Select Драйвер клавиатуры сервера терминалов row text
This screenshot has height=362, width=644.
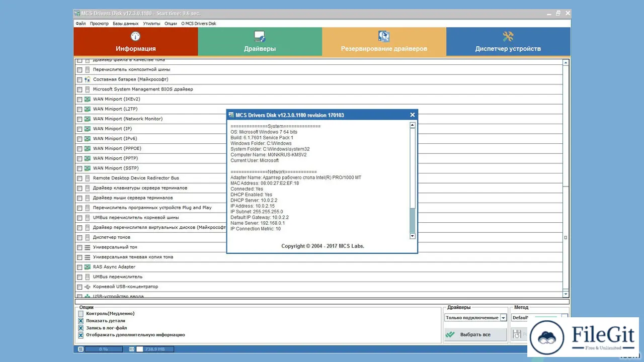click(140, 188)
